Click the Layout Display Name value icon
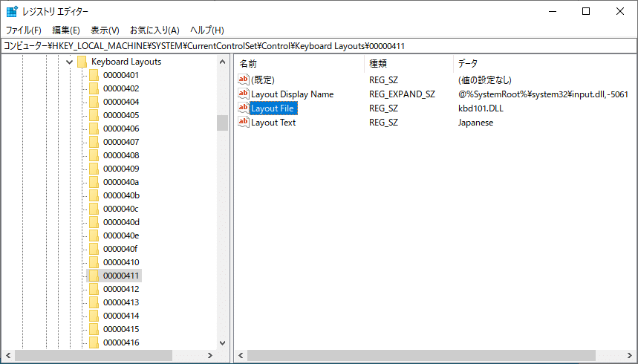This screenshot has width=638, height=364. point(244,94)
